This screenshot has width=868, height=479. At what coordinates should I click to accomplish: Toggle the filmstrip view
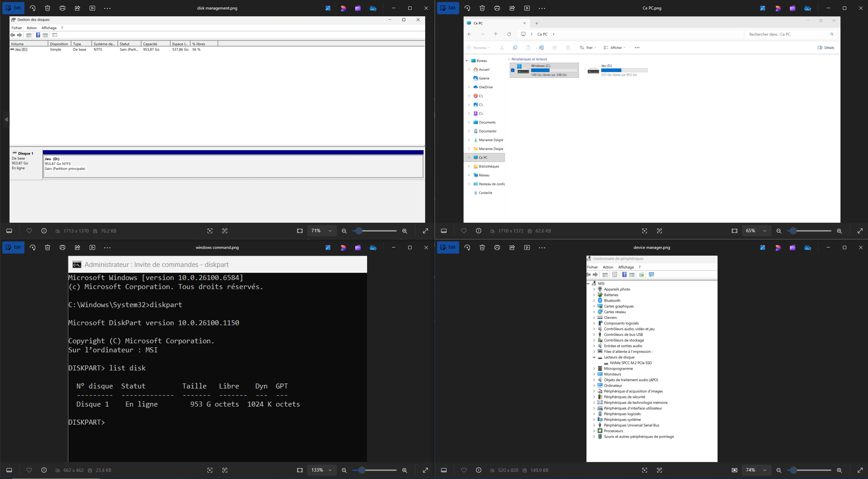point(9,231)
